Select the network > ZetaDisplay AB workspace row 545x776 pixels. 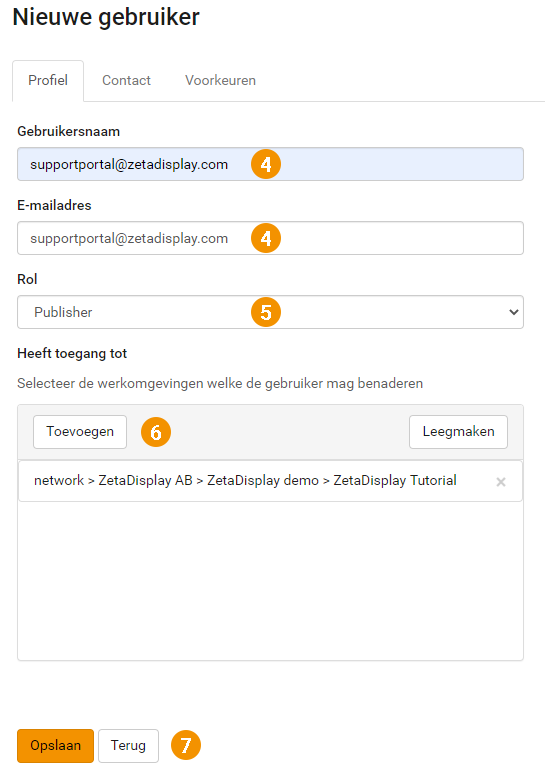point(270,481)
